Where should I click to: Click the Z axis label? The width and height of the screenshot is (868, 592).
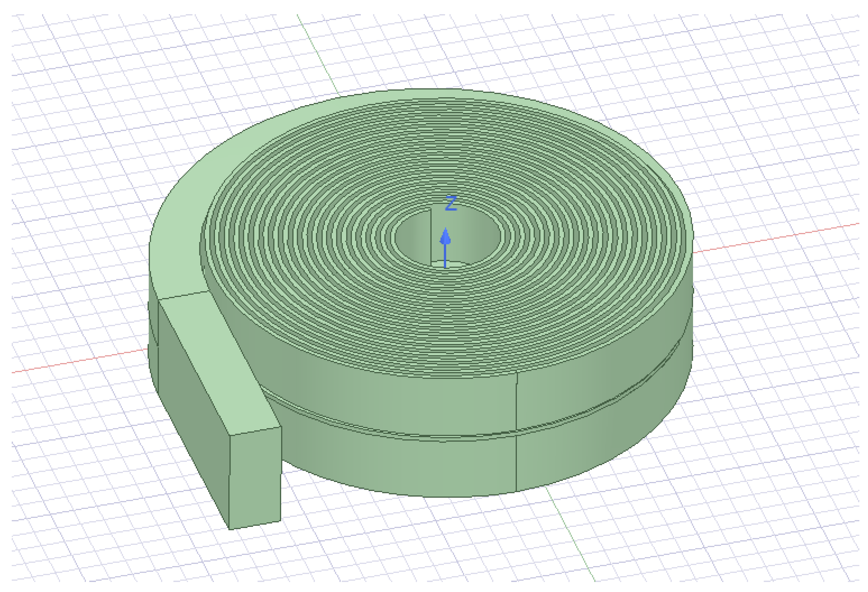point(451,203)
